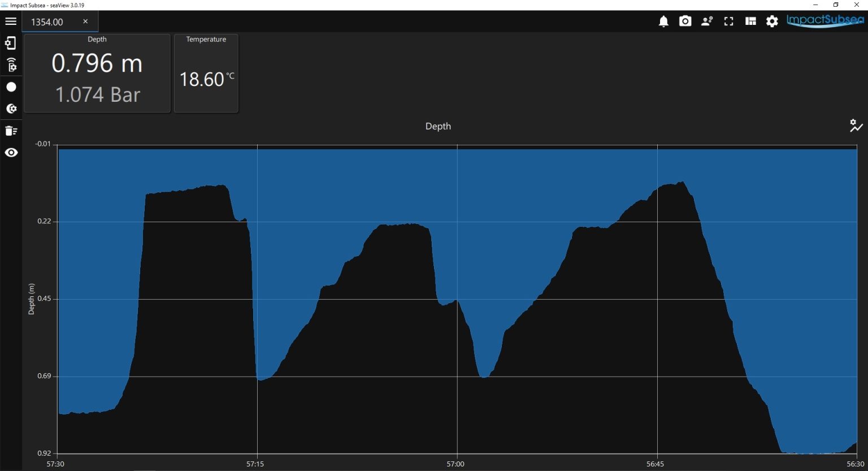Viewport: 868px width, 471px height.
Task: Click the Impact Subsea logo
Action: 826,21
